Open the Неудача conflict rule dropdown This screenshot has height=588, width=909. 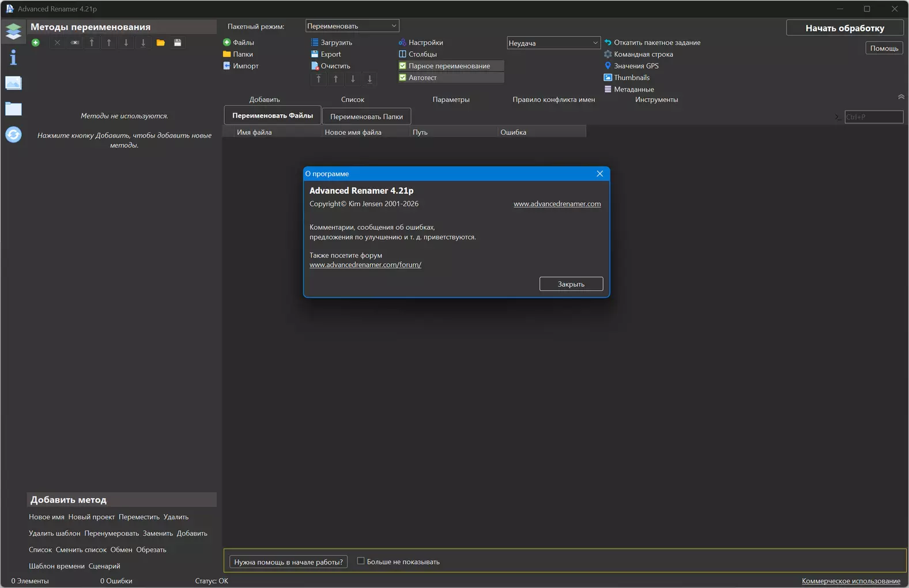(x=553, y=43)
